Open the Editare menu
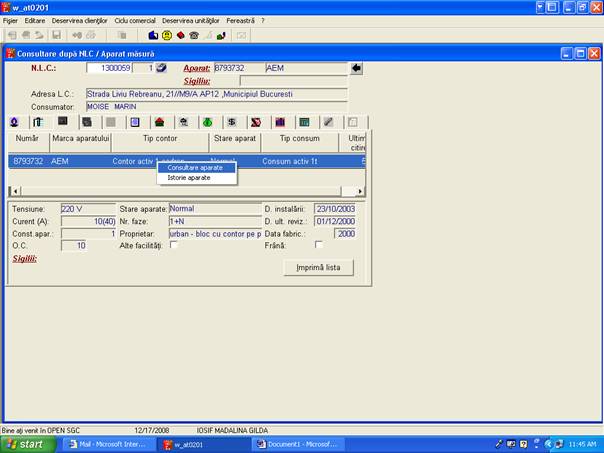The width and height of the screenshot is (604, 453). 35,21
